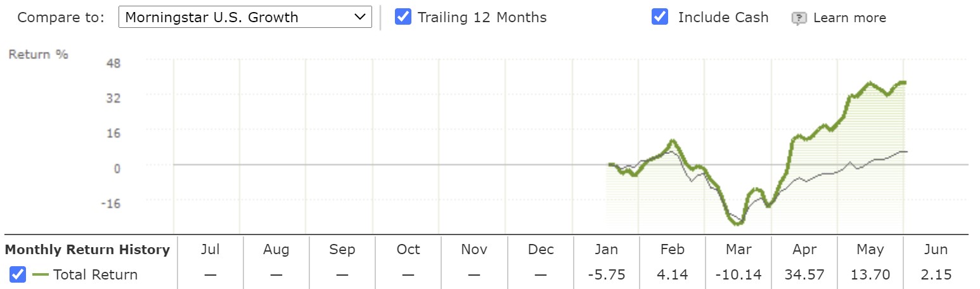Open the Learn more link

[x=849, y=18]
